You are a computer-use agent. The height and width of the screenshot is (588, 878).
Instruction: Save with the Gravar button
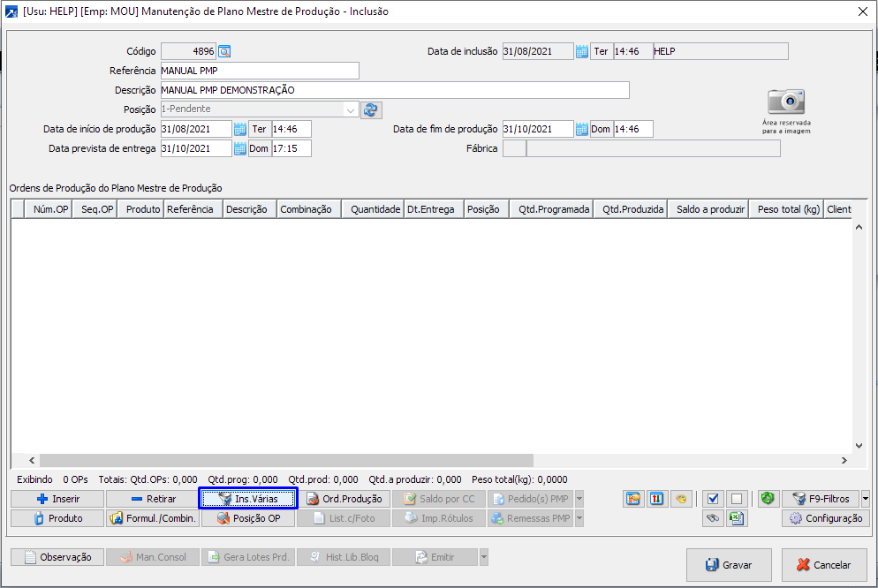point(729,564)
